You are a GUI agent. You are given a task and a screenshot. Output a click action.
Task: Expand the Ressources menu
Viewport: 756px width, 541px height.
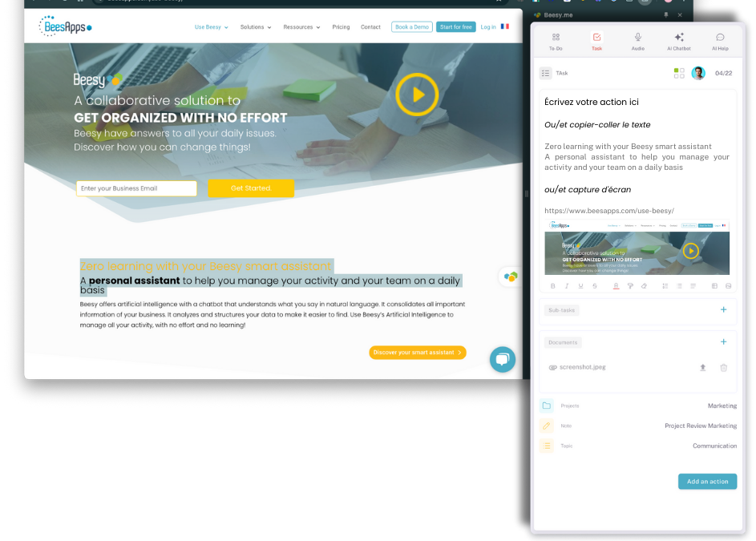point(301,27)
